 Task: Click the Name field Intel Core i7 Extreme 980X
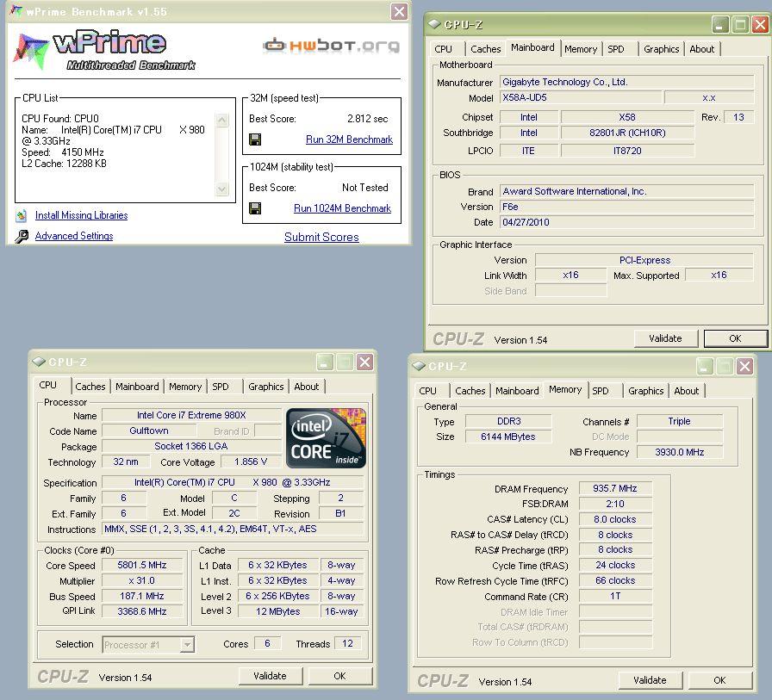pyautogui.click(x=191, y=415)
